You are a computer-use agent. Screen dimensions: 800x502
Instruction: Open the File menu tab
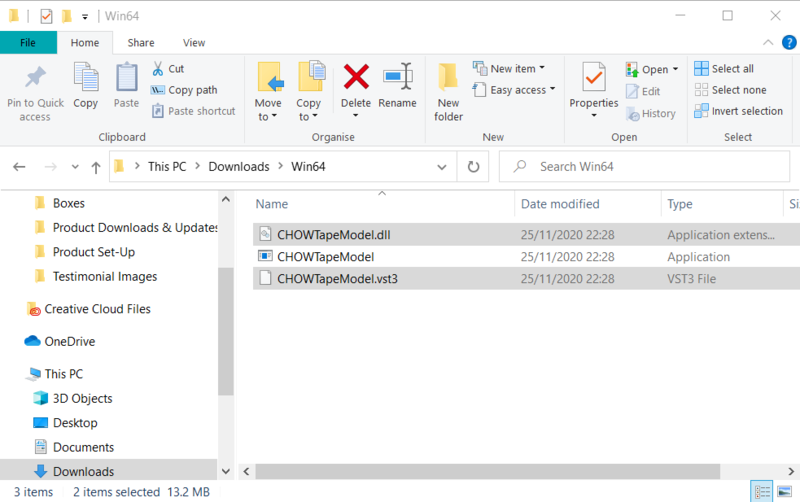tap(28, 43)
